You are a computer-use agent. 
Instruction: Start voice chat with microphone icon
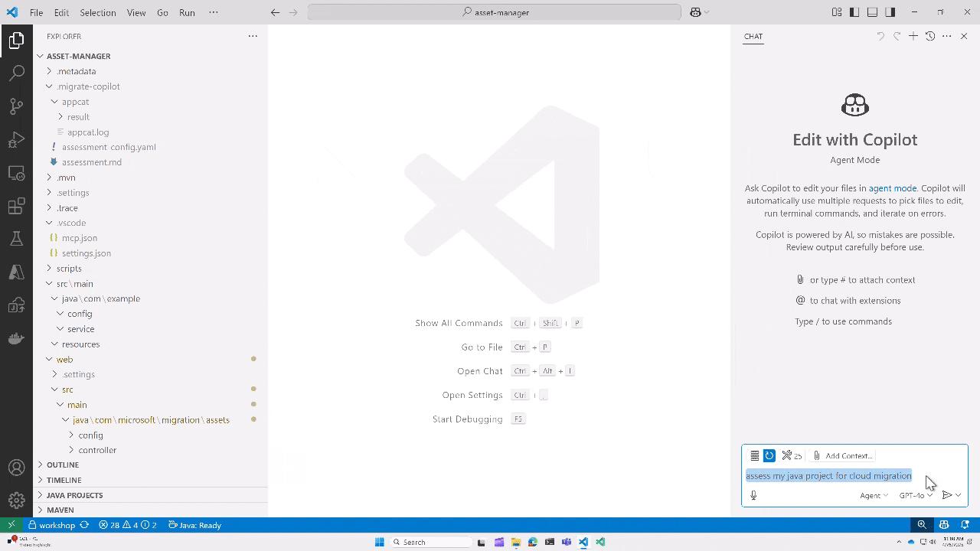coord(753,495)
